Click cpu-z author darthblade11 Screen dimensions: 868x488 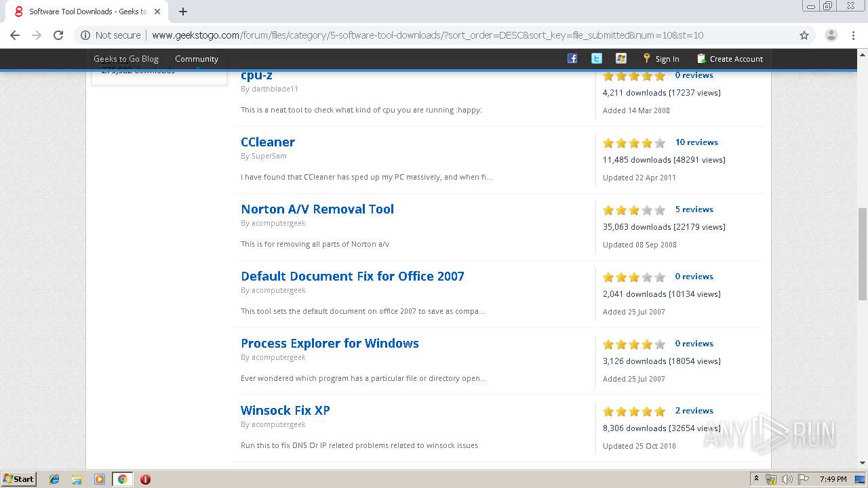coord(275,89)
